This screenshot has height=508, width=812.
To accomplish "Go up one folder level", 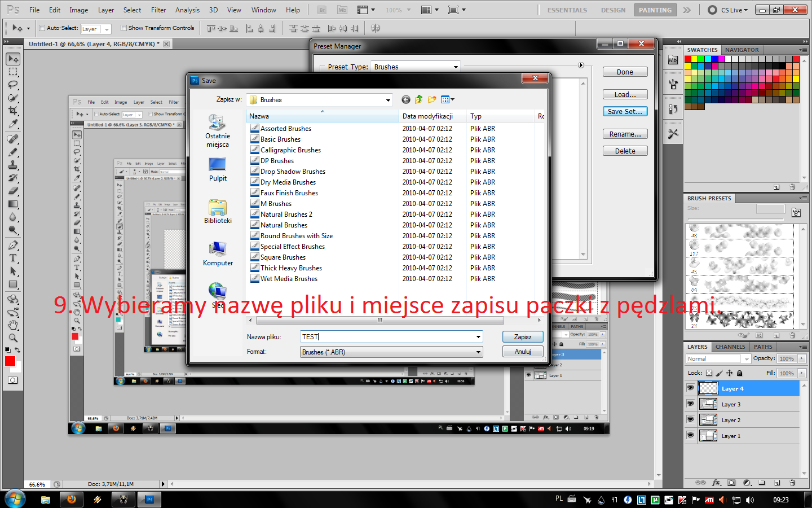I will point(418,100).
